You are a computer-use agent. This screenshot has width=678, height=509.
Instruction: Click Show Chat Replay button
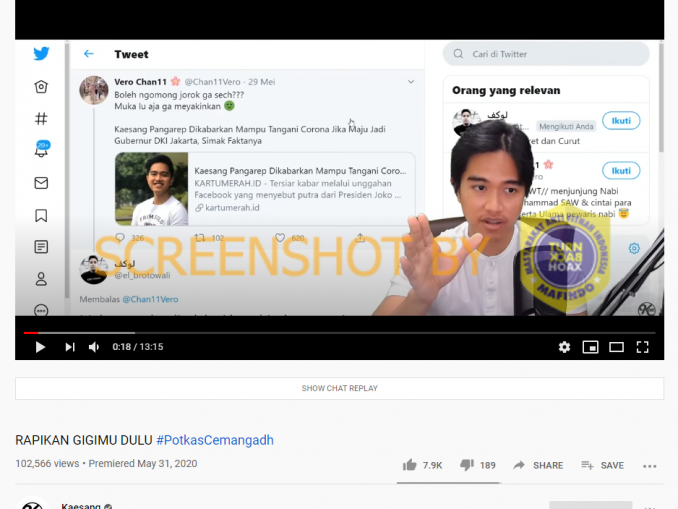[339, 388]
